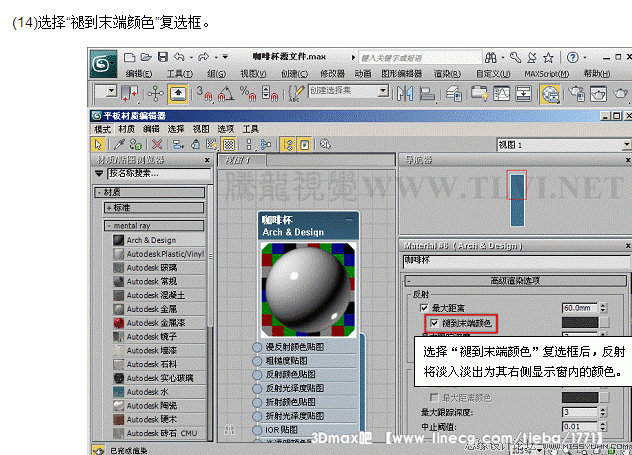Toggle the 褪到末端颜色 checkbox
Image resolution: width=632 pixels, height=455 pixels.
pos(434,323)
